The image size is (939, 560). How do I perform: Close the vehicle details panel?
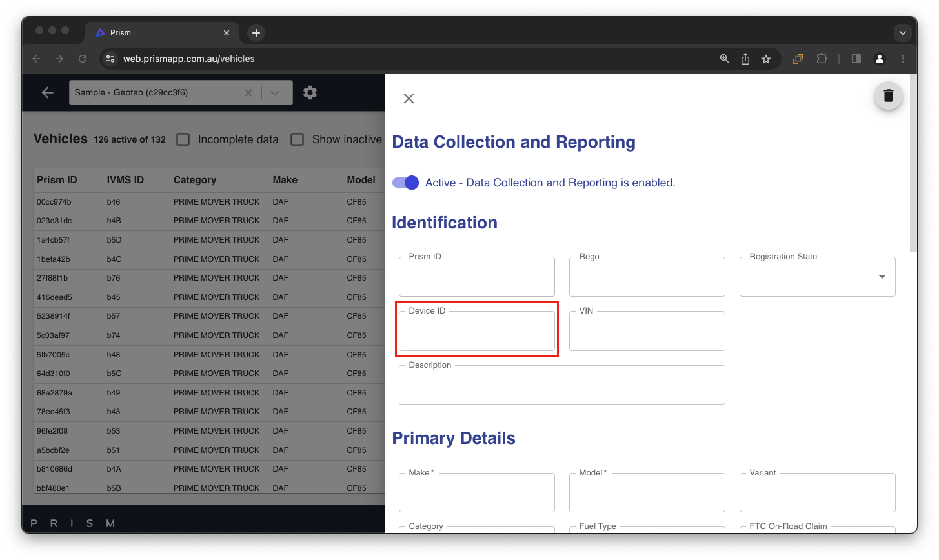coord(409,98)
